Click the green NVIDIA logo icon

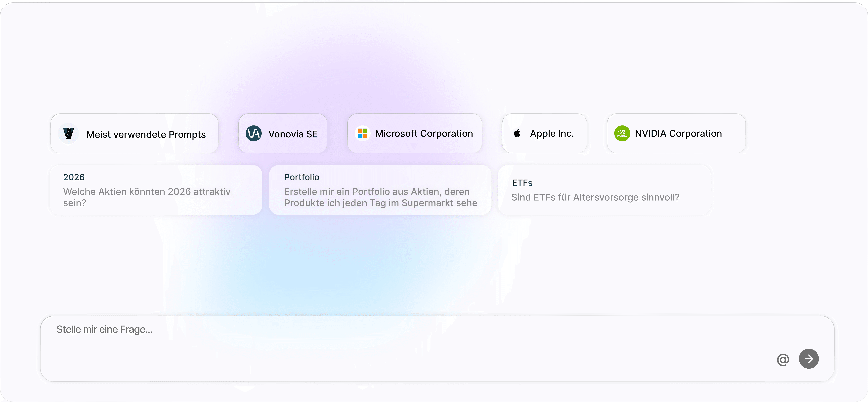pyautogui.click(x=622, y=134)
